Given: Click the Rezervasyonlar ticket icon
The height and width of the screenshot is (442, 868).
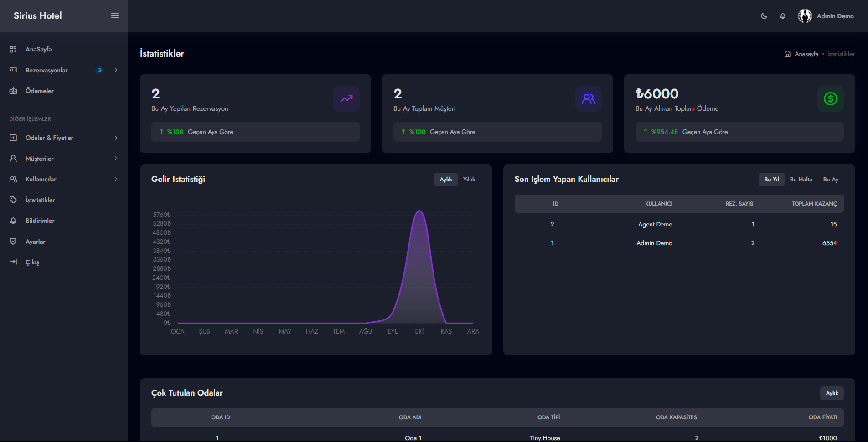Looking at the screenshot, I should [13, 70].
